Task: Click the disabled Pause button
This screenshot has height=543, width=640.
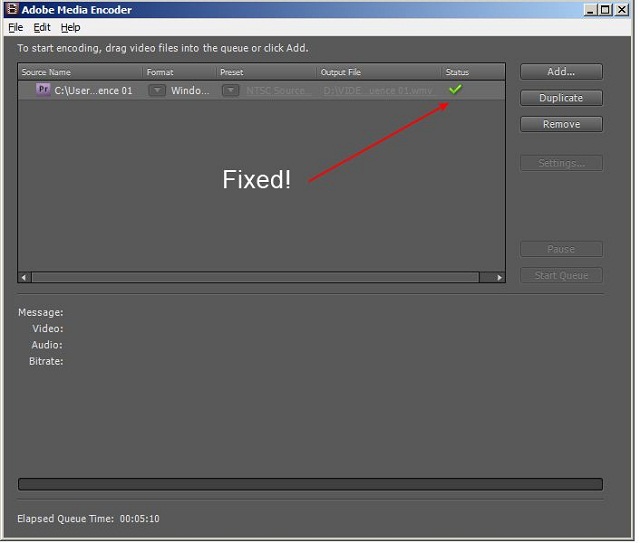Action: pyautogui.click(x=561, y=249)
